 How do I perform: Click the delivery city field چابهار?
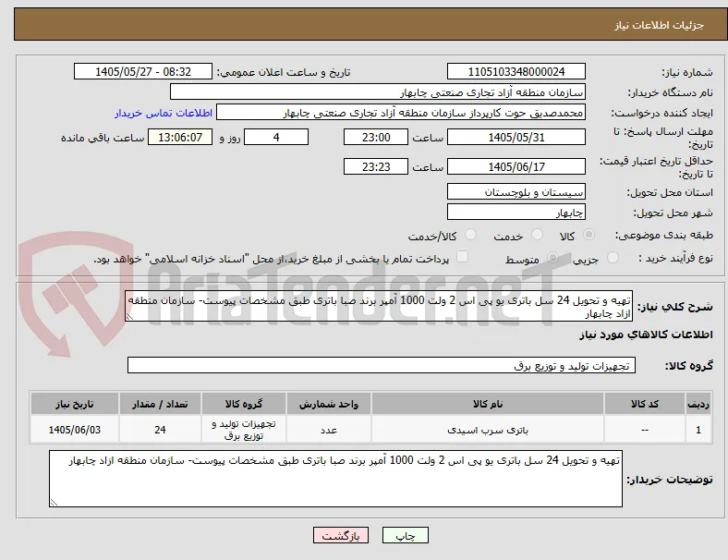point(516,212)
